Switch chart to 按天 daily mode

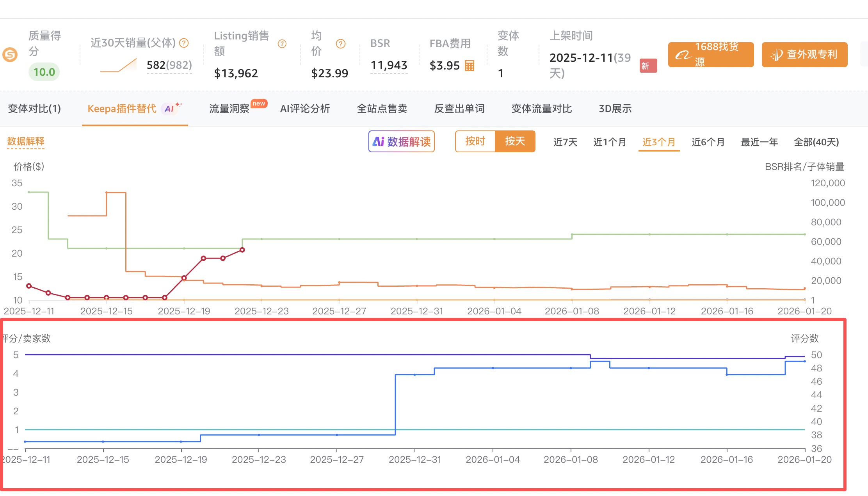[x=515, y=141]
